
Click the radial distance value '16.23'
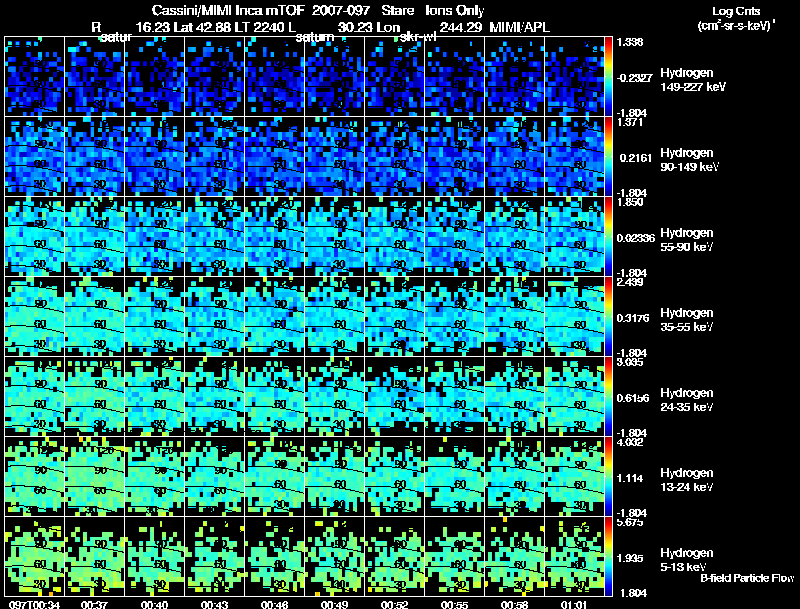[x=153, y=27]
